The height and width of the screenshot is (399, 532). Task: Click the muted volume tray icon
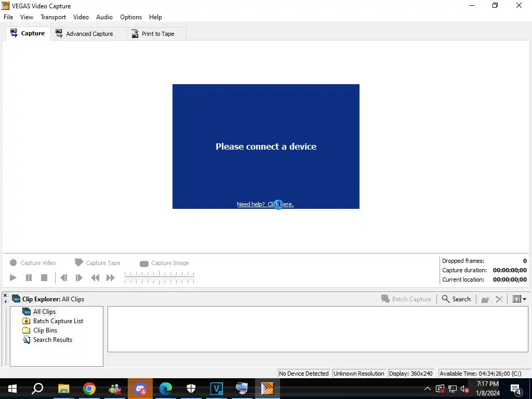465,389
